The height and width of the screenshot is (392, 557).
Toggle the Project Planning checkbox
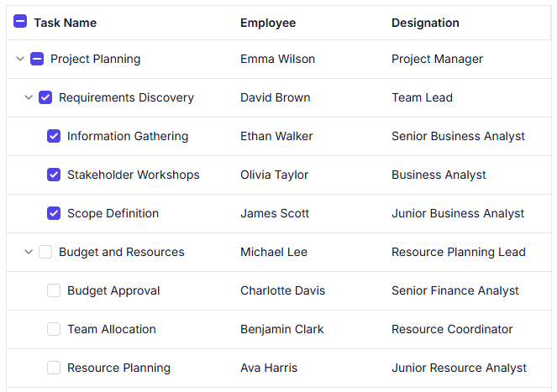point(37,59)
